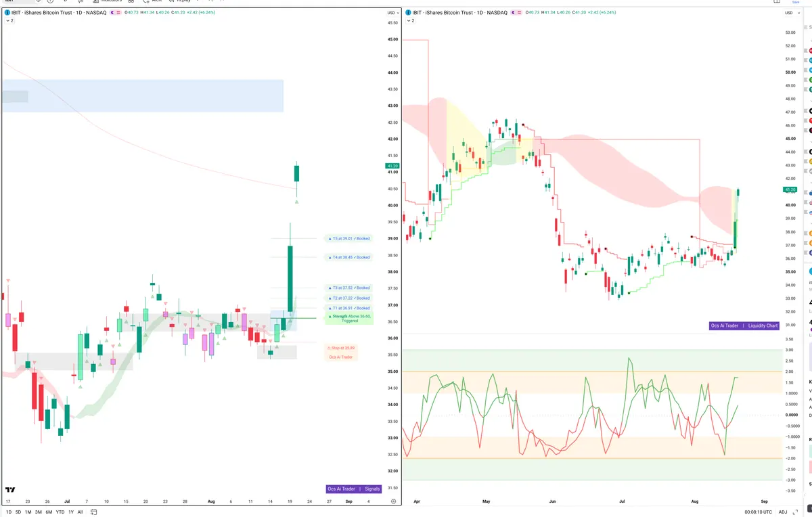Expand the indicators legend on left chart

point(9,21)
